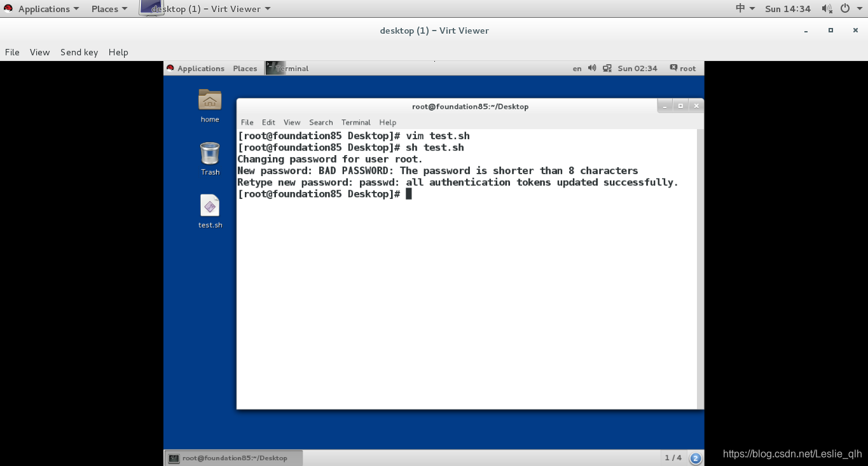Image resolution: width=868 pixels, height=466 pixels.
Task: Open host Places menu
Action: coord(109,9)
